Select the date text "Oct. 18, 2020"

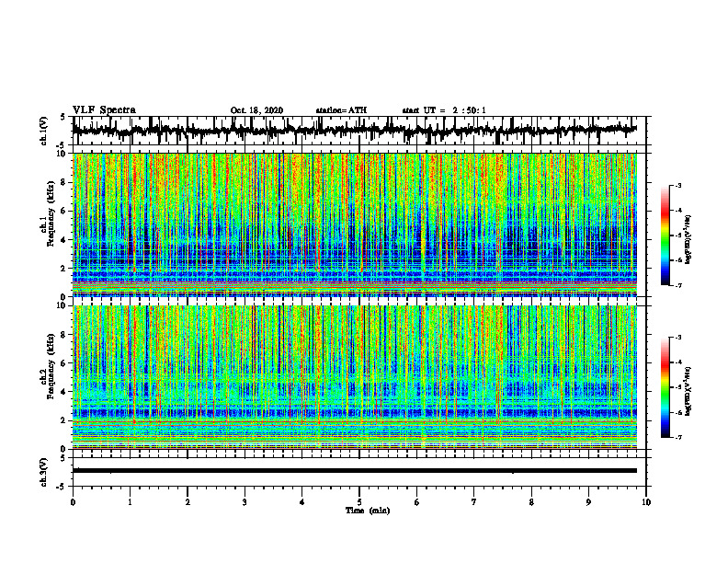256,110
